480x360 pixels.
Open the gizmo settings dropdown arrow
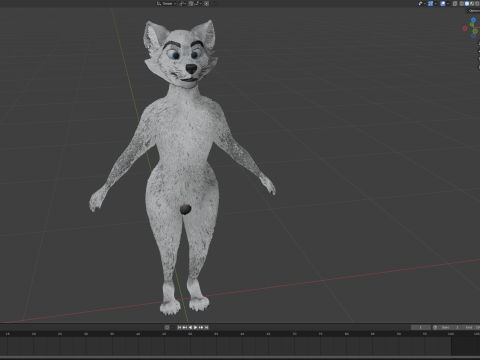(436, 3)
